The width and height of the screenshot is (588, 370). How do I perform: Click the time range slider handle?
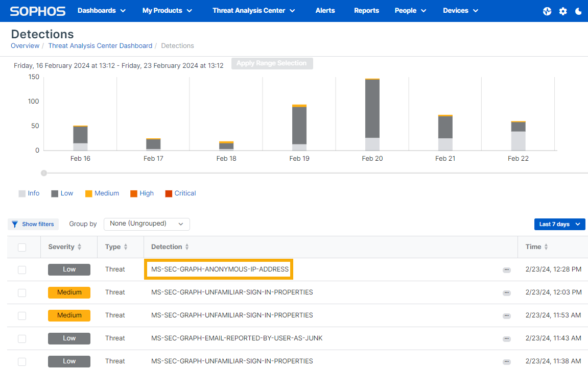pyautogui.click(x=44, y=173)
